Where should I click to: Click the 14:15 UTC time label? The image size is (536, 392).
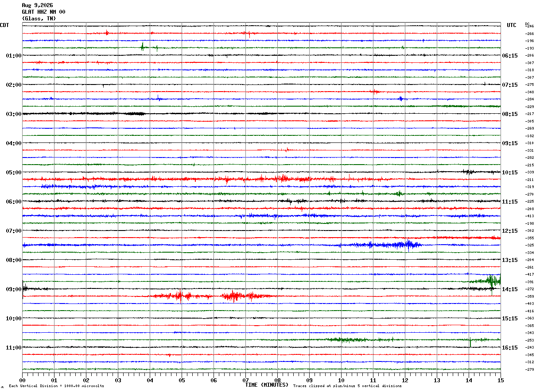coord(510,289)
